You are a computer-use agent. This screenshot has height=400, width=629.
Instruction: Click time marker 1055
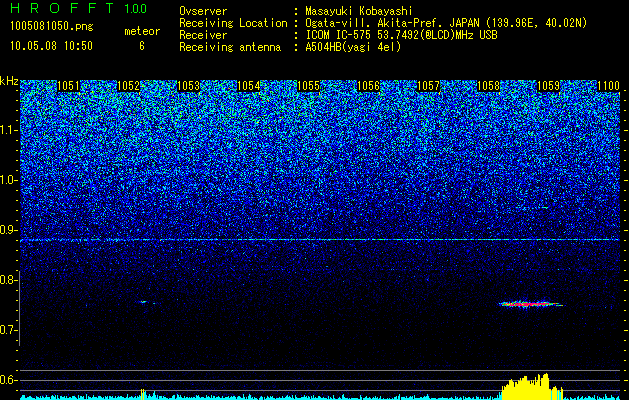(308, 86)
